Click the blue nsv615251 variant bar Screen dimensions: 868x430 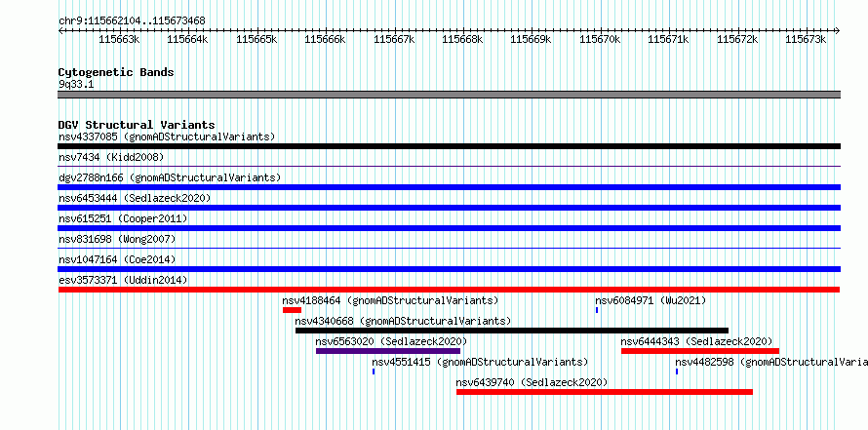449,228
